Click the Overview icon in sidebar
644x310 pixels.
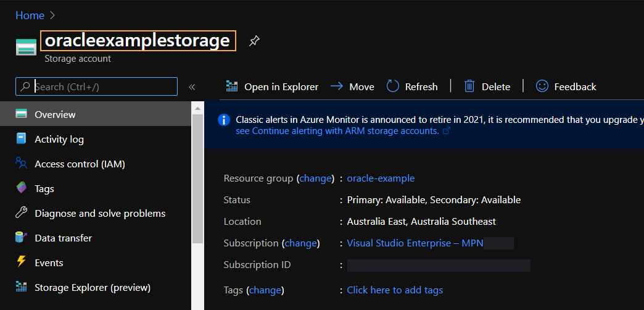coord(22,114)
